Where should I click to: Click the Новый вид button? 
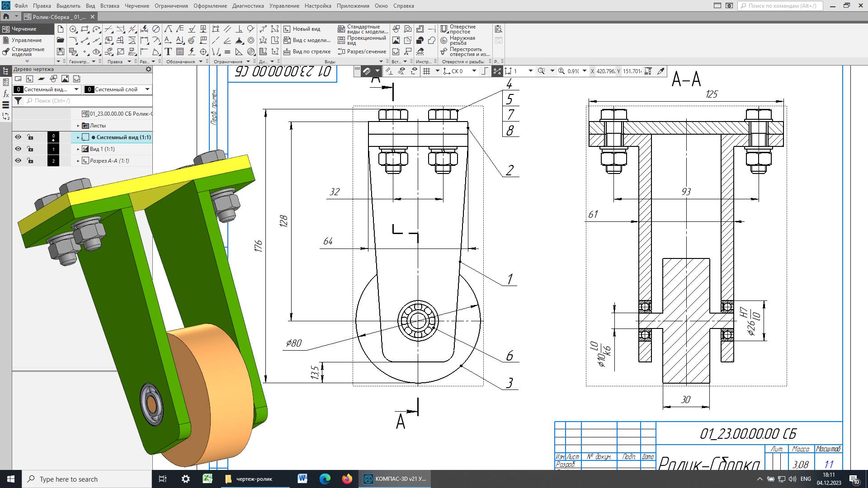click(x=302, y=29)
